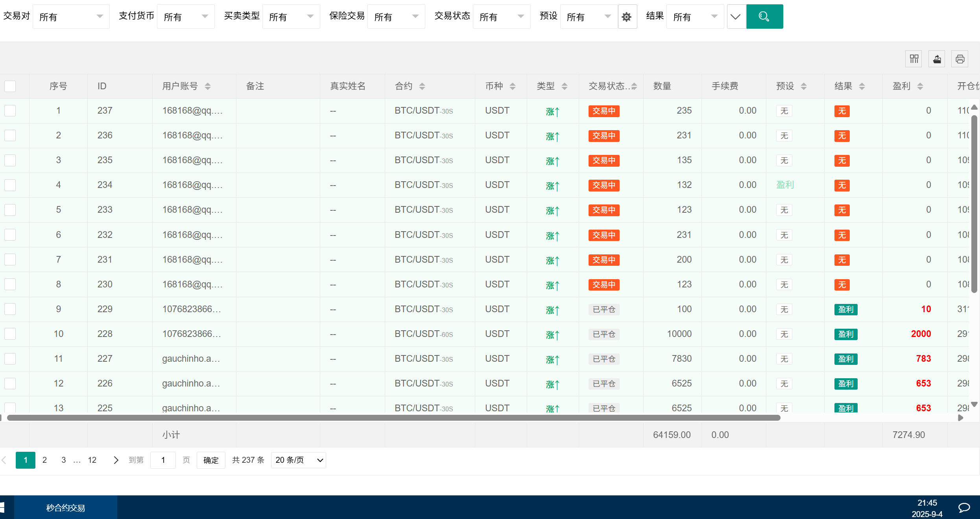980x519 pixels.
Task: Sort by 用户账号 column arrows
Action: [x=208, y=86]
